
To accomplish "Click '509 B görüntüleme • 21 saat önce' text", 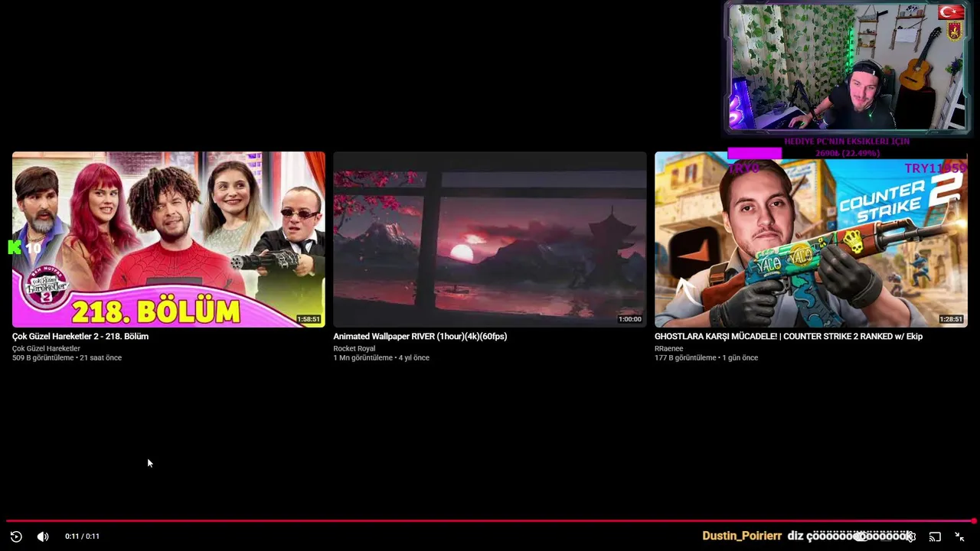I will click(67, 358).
